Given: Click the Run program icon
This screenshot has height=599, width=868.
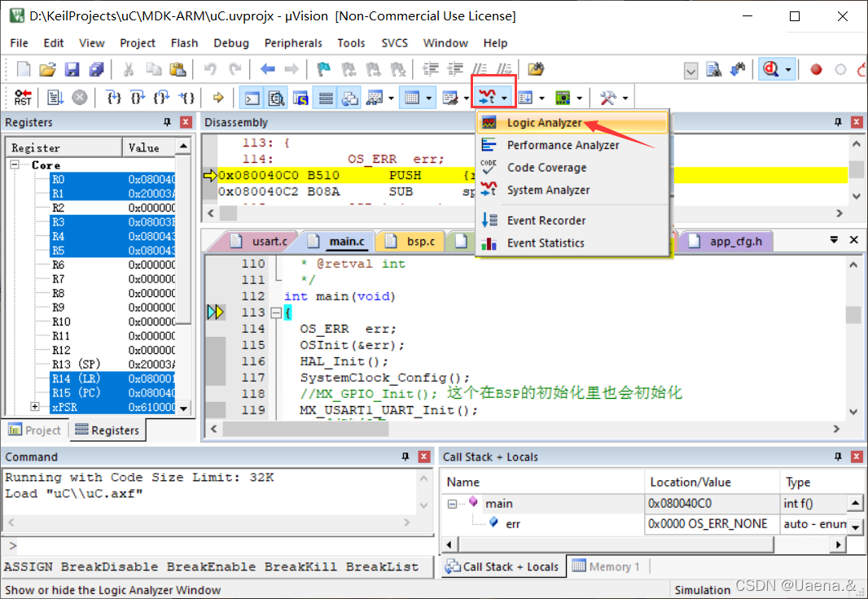Looking at the screenshot, I should (55, 98).
